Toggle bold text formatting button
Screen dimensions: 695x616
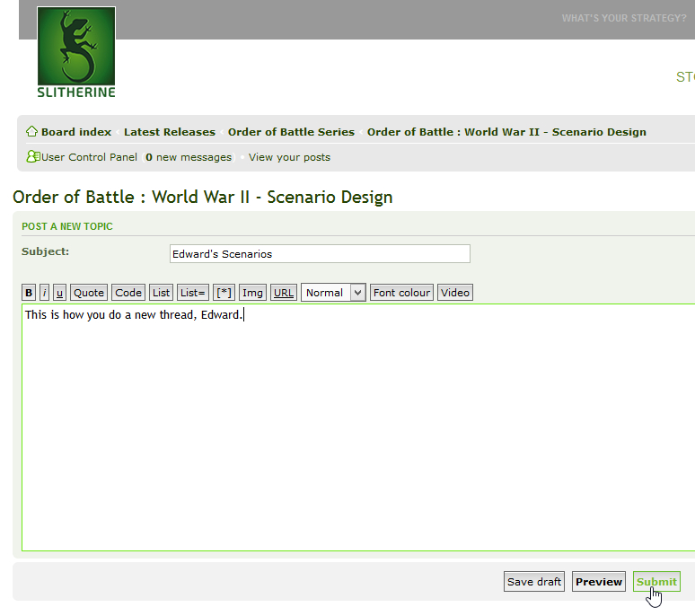click(29, 293)
